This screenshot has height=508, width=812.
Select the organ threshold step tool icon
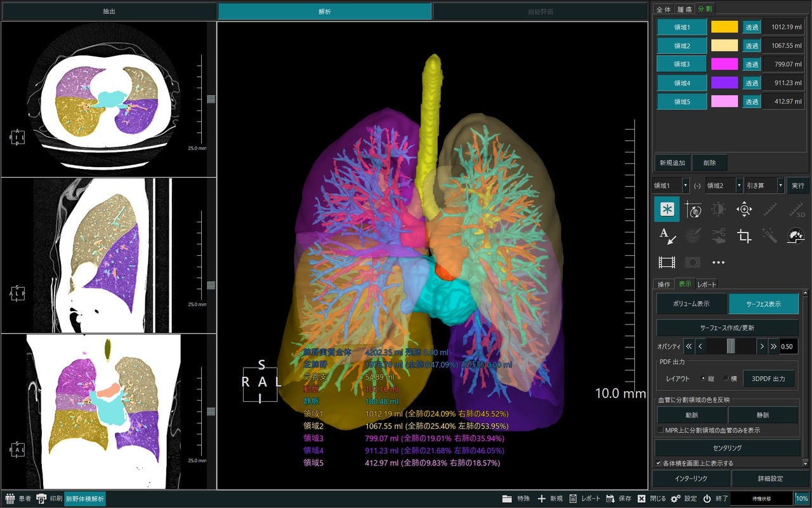pos(796,236)
